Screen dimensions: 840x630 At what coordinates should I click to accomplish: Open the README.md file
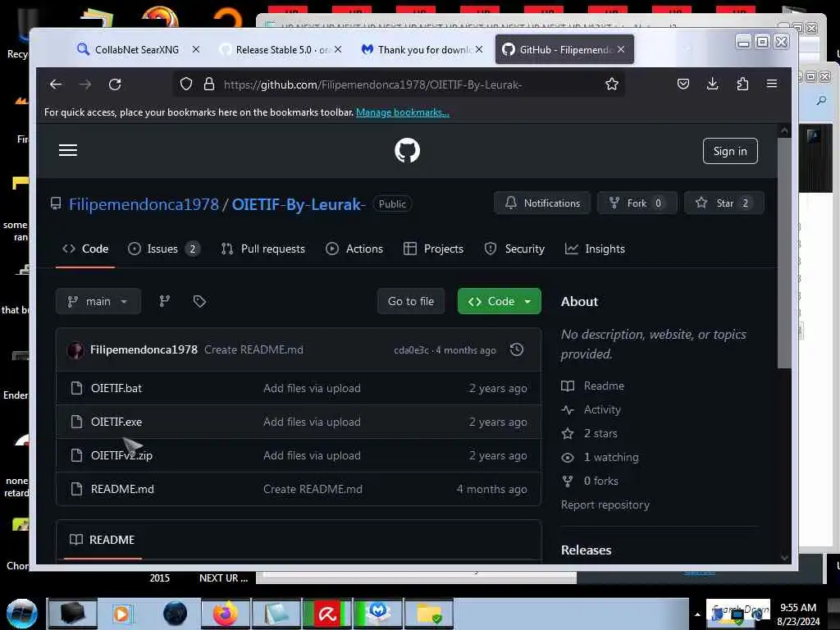click(x=122, y=489)
